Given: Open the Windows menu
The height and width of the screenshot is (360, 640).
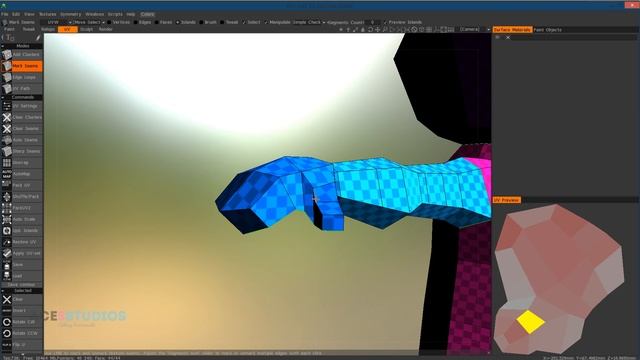Looking at the screenshot, I should [94, 14].
